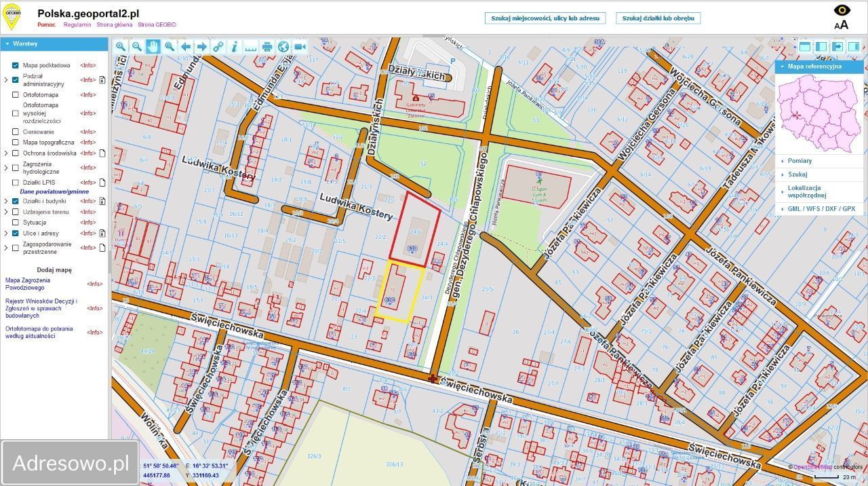The image size is (868, 486).
Task: Turn on the Cieniowanie layer
Action: pyautogui.click(x=16, y=132)
